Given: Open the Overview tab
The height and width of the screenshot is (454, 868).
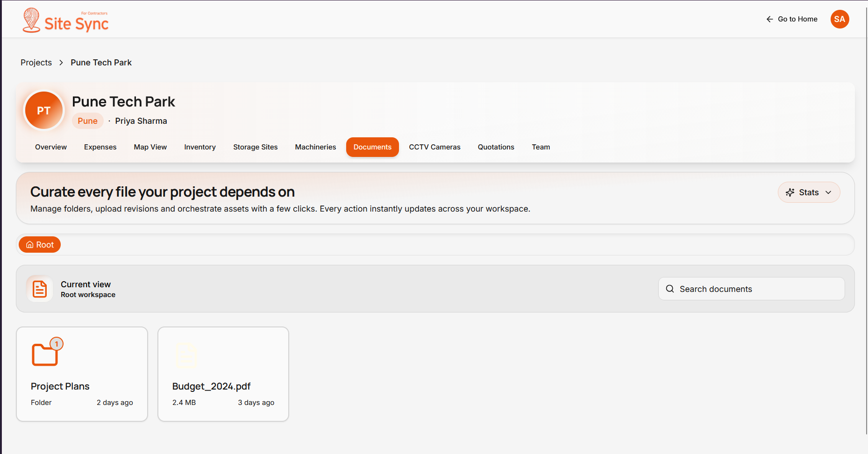Looking at the screenshot, I should 51,147.
